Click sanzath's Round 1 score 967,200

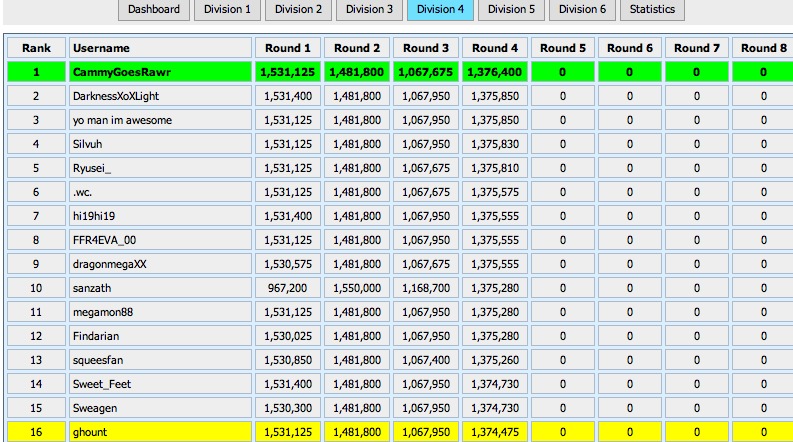pyautogui.click(x=288, y=288)
